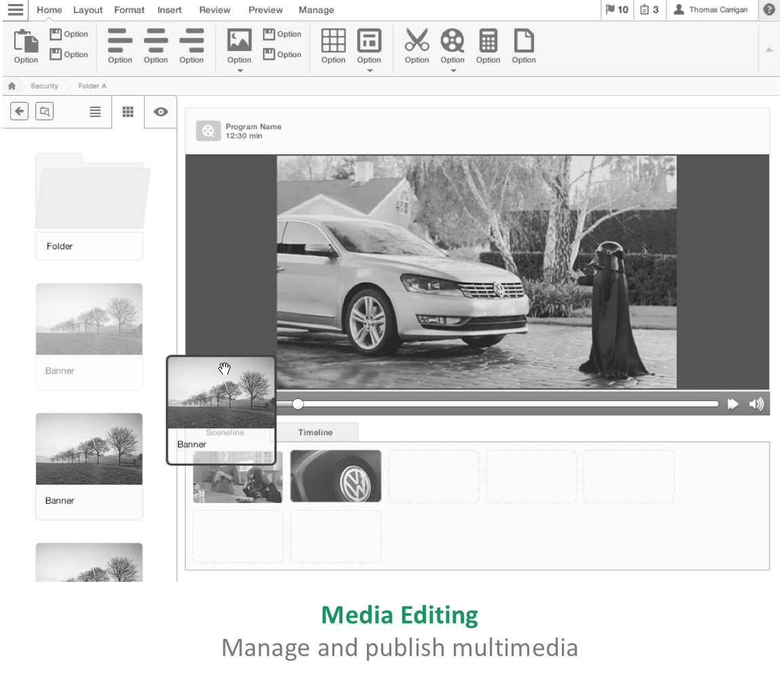Click the upper save Option beside the clipboard
The width and height of the screenshot is (784, 673).
69,34
